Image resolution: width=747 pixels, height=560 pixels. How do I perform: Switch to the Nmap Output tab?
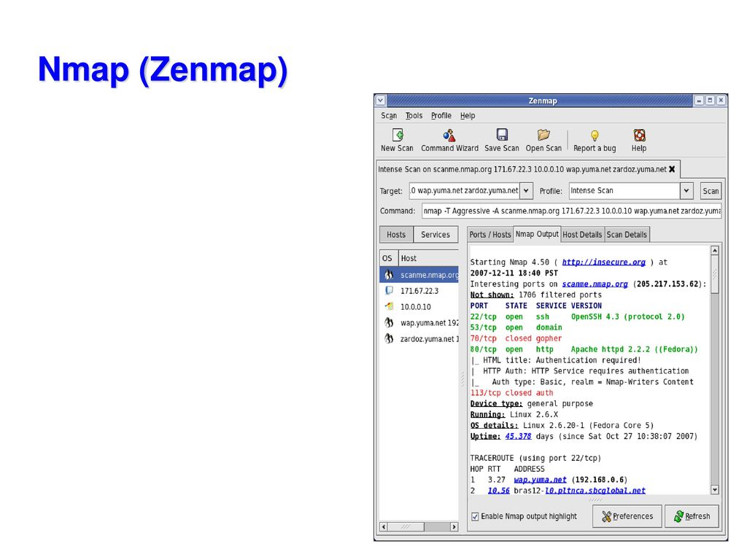(x=537, y=234)
